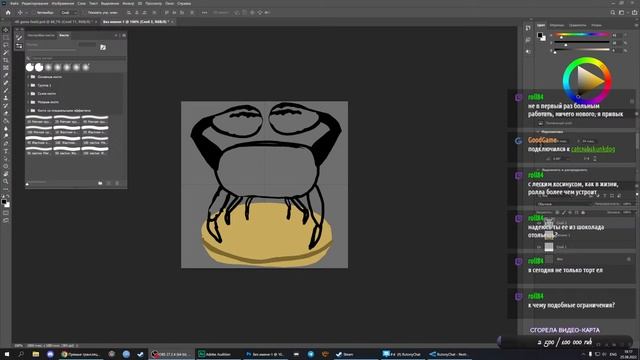
Task: Select the Dodge tool
Action: (6, 136)
